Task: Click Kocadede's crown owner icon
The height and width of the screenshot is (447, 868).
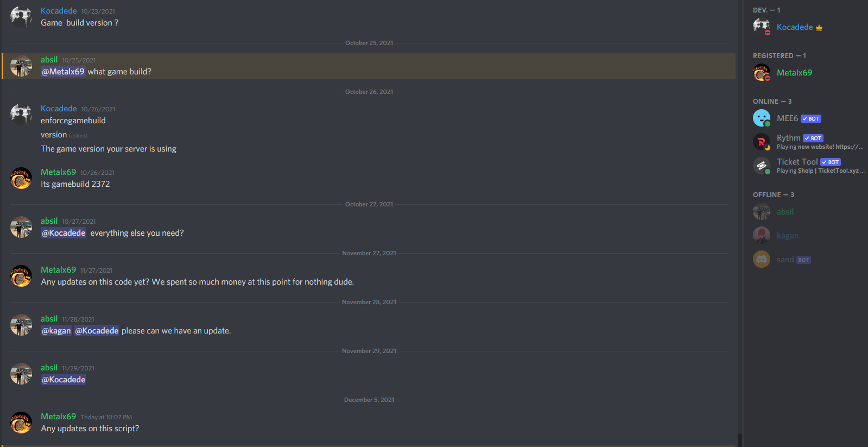Action: pyautogui.click(x=819, y=28)
